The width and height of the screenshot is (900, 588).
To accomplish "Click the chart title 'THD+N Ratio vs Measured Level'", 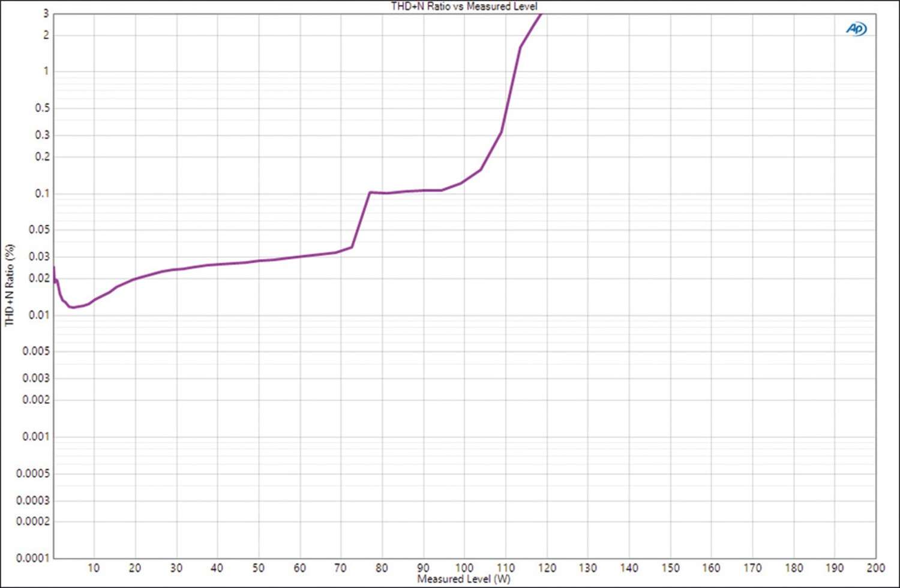I will click(x=464, y=6).
